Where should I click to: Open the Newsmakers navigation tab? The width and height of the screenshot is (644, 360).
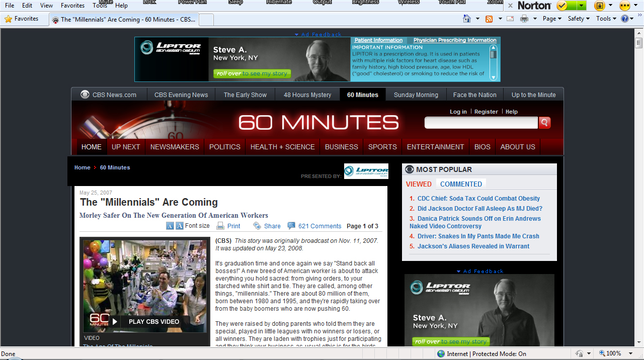[x=175, y=147]
